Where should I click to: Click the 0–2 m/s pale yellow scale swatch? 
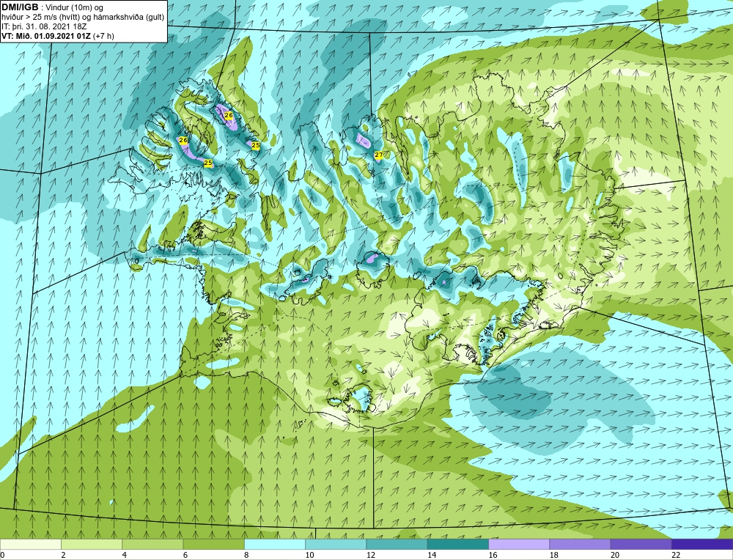[30, 544]
